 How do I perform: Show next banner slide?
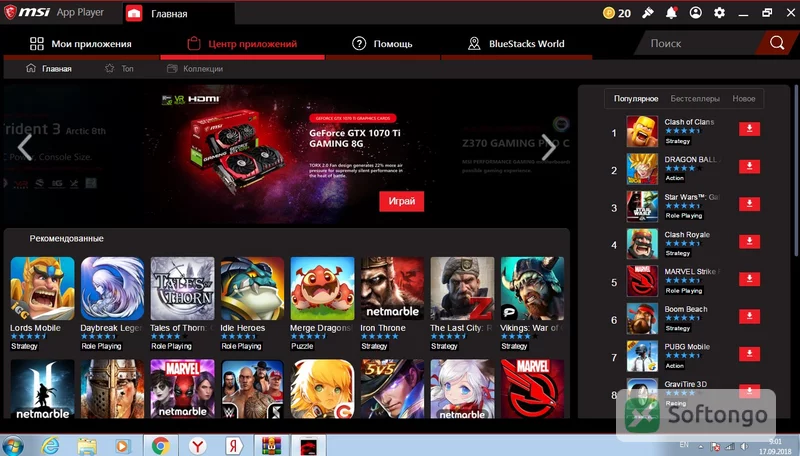point(548,147)
